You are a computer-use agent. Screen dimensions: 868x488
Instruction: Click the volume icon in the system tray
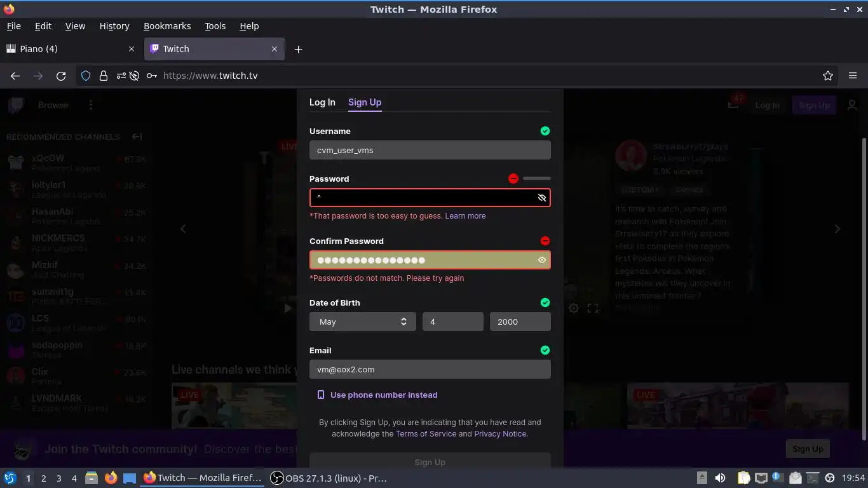(720, 478)
